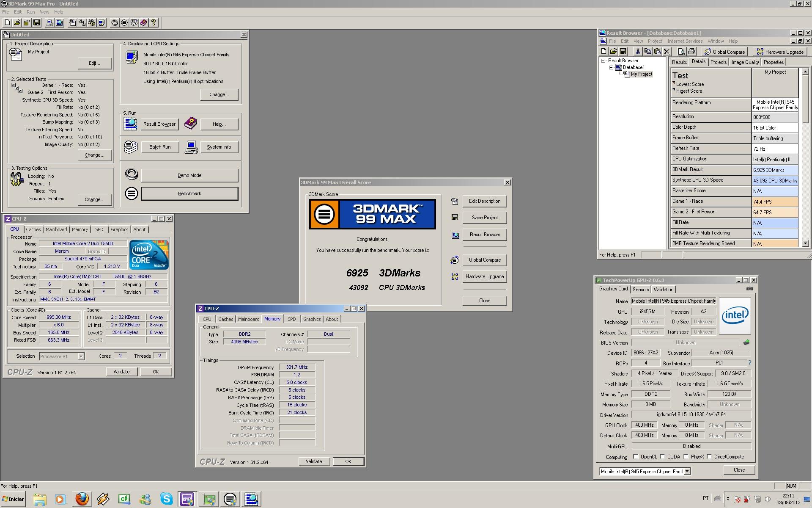
Task: Toggle OpenCL checkbox in GPU-Z
Action: click(636, 457)
